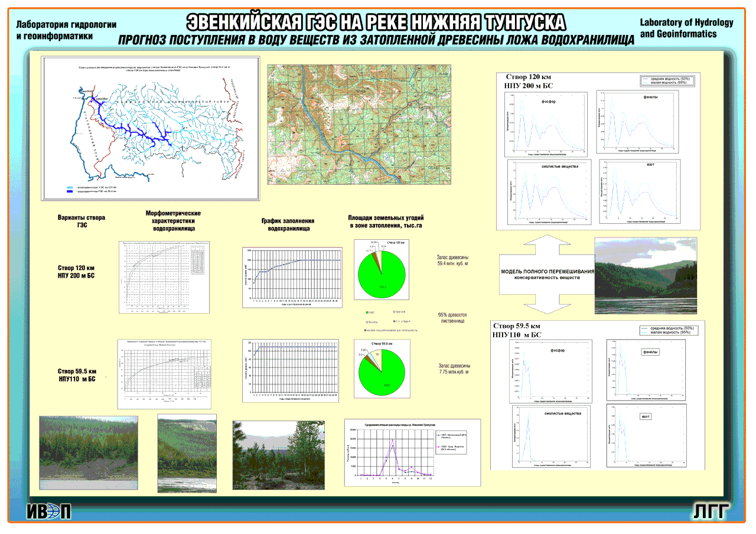
Task: Open the topographic map with grid
Action: pyautogui.click(x=359, y=125)
